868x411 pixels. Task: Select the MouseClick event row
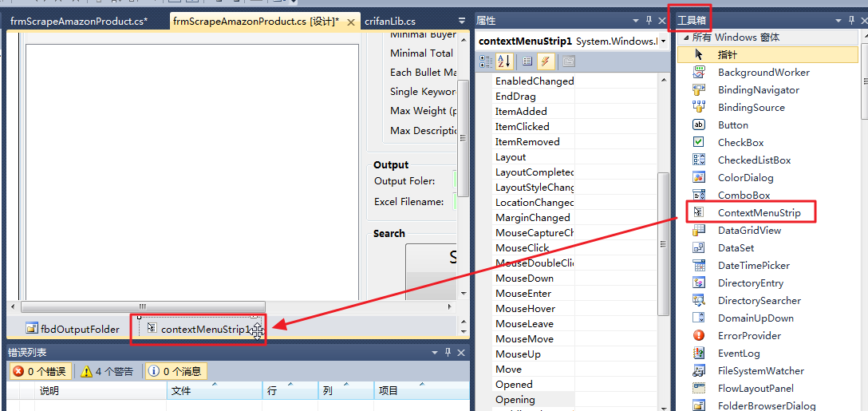point(574,247)
